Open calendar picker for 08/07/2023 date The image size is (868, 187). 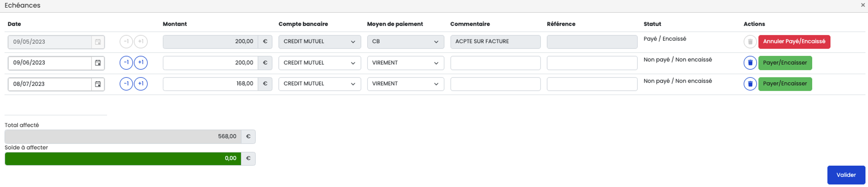pyautogui.click(x=98, y=84)
